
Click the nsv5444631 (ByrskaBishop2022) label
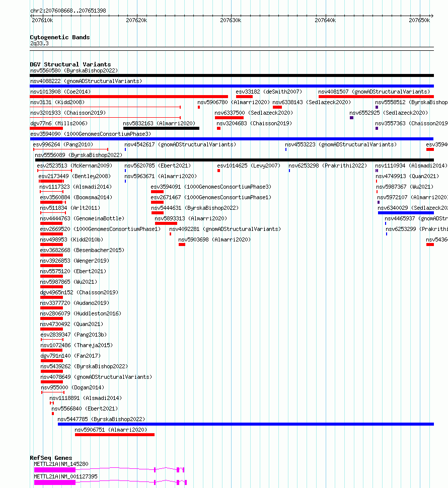pyautogui.click(x=195, y=208)
